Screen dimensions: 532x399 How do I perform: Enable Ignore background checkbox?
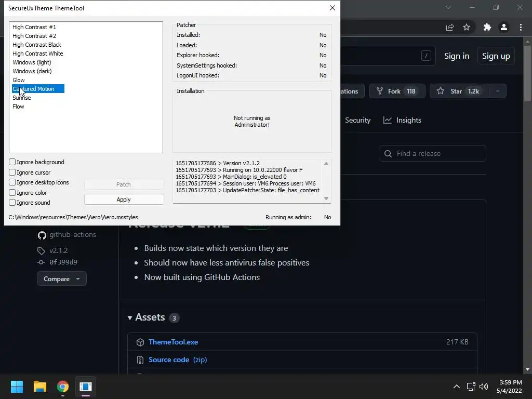click(12, 162)
